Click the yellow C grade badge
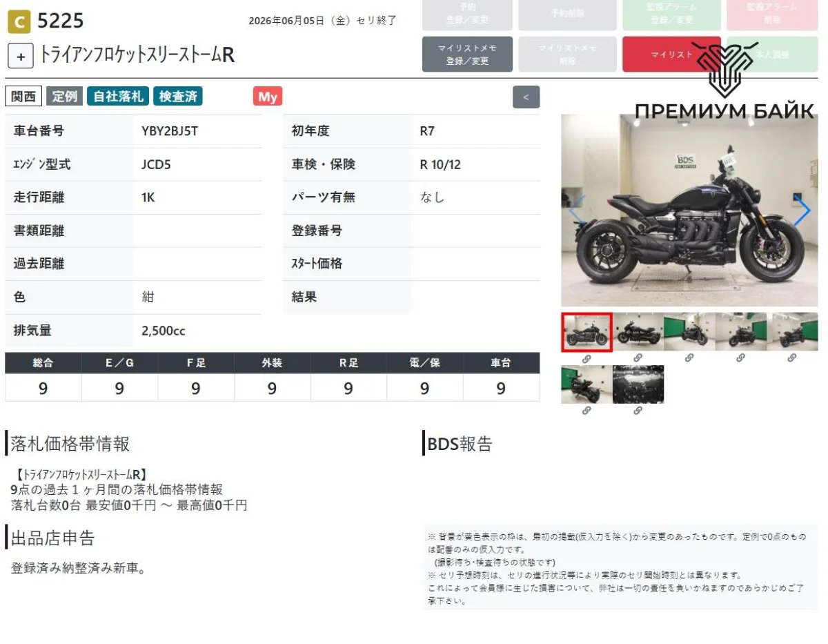Image resolution: width=828 pixels, height=644 pixels. tap(19, 23)
